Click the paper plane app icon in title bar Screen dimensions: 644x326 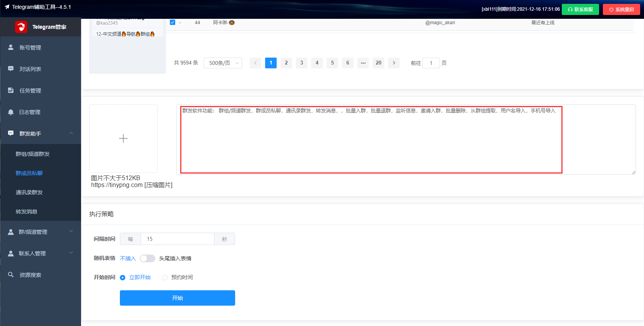pos(7,7)
